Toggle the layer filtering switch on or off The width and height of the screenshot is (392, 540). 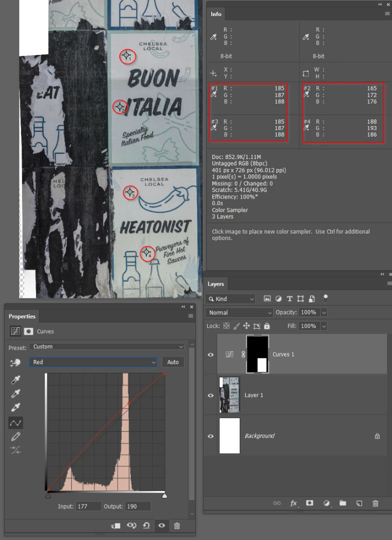325,298
